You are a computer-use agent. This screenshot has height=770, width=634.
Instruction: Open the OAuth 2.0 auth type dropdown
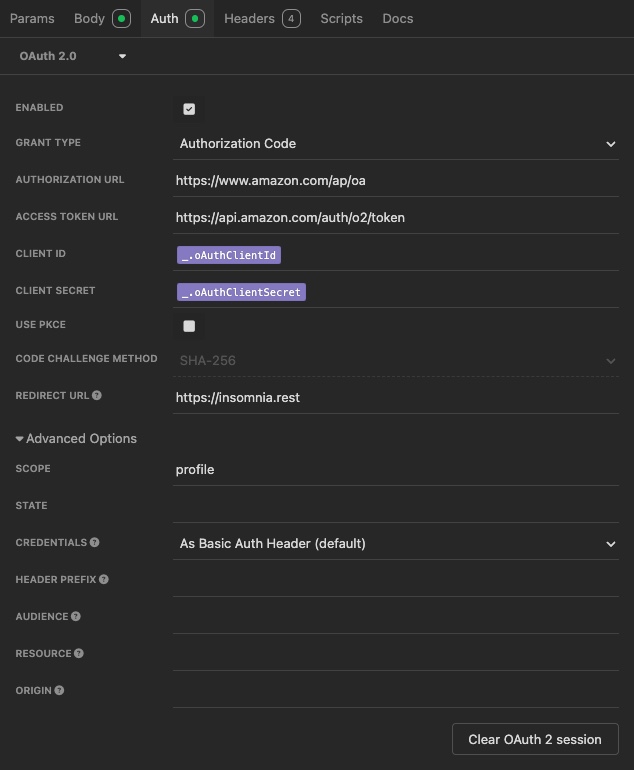coord(73,57)
